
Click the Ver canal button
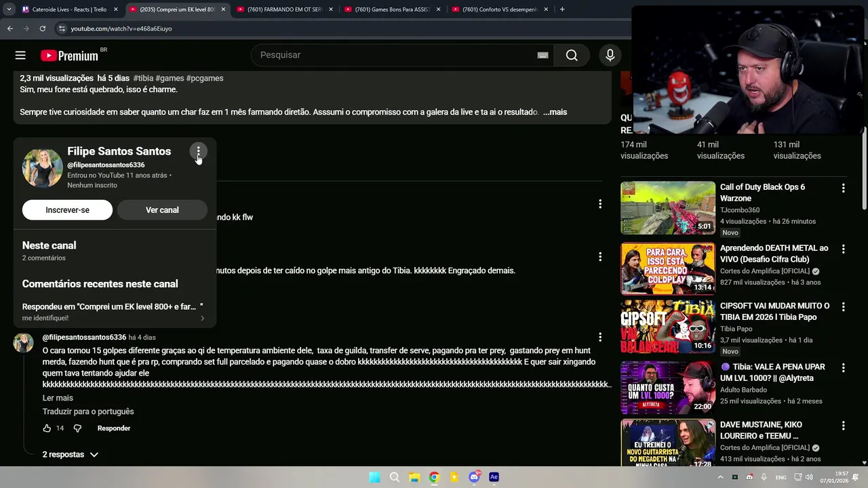(162, 210)
